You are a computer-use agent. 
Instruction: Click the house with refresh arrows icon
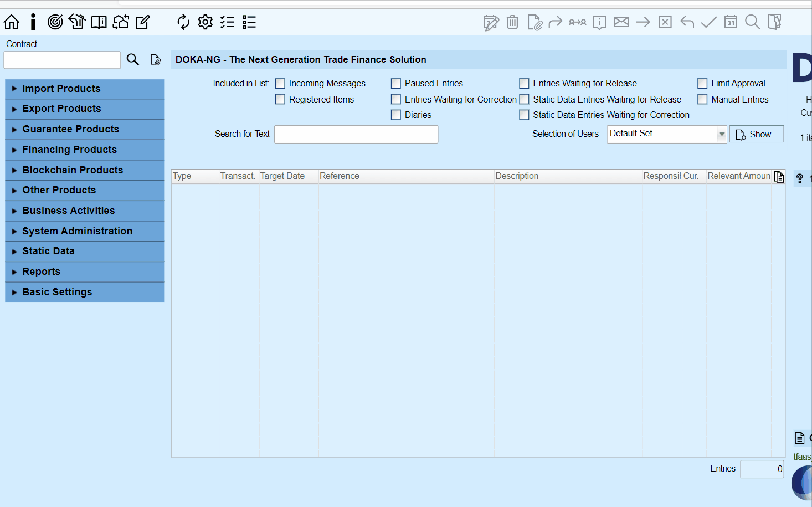121,22
